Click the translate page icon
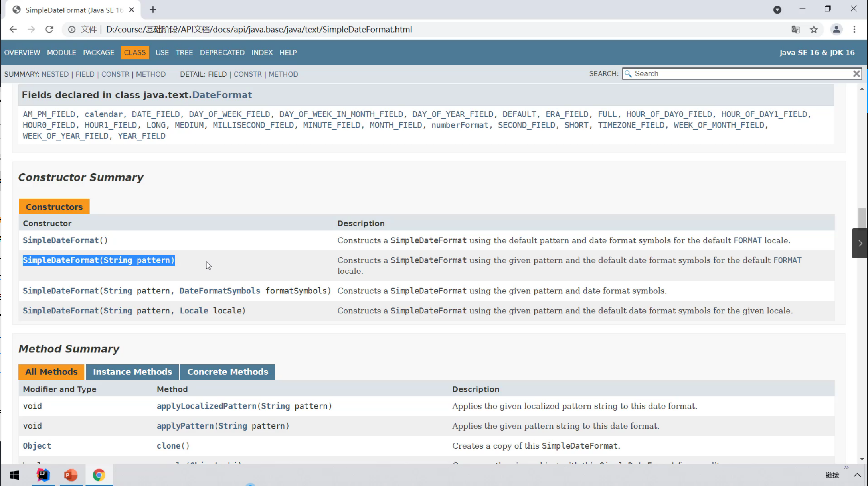This screenshot has width=868, height=486. (795, 30)
